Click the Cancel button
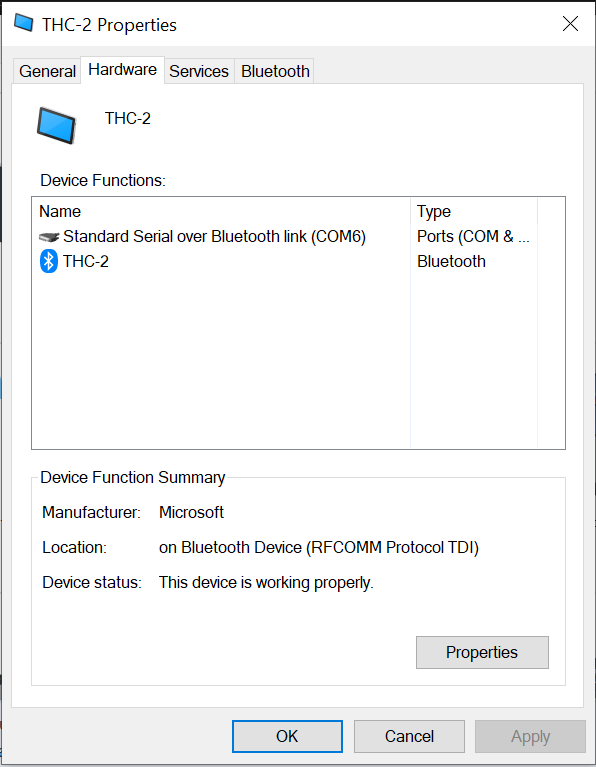 [x=409, y=736]
